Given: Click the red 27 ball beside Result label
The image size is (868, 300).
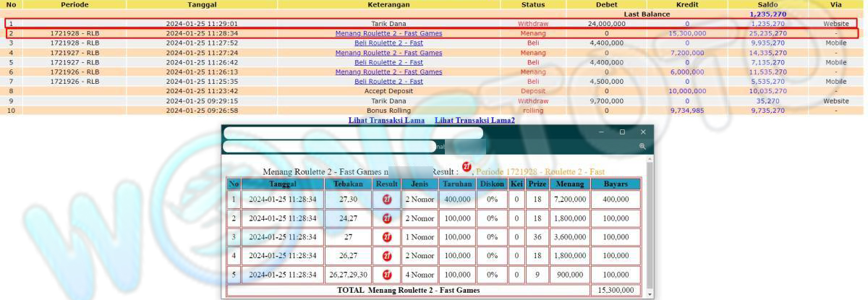Looking at the screenshot, I should point(467,168).
